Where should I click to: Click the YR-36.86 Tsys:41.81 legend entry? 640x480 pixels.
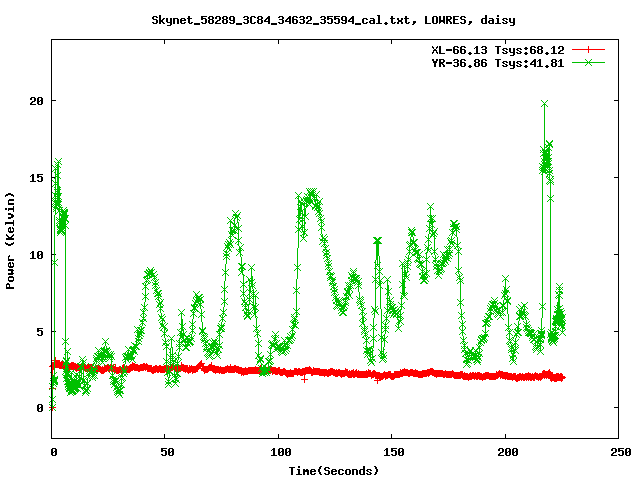click(x=498, y=63)
